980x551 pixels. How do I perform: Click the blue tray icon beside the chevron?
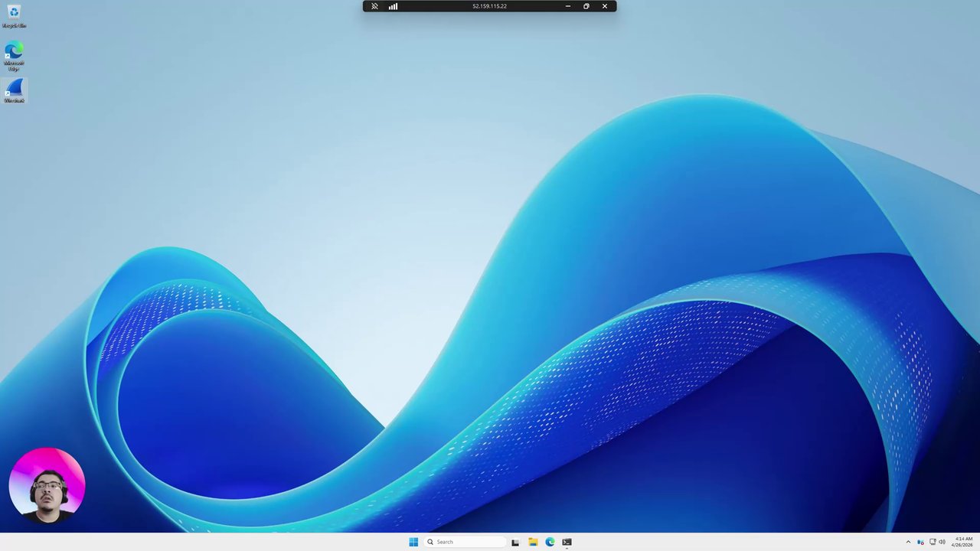920,542
